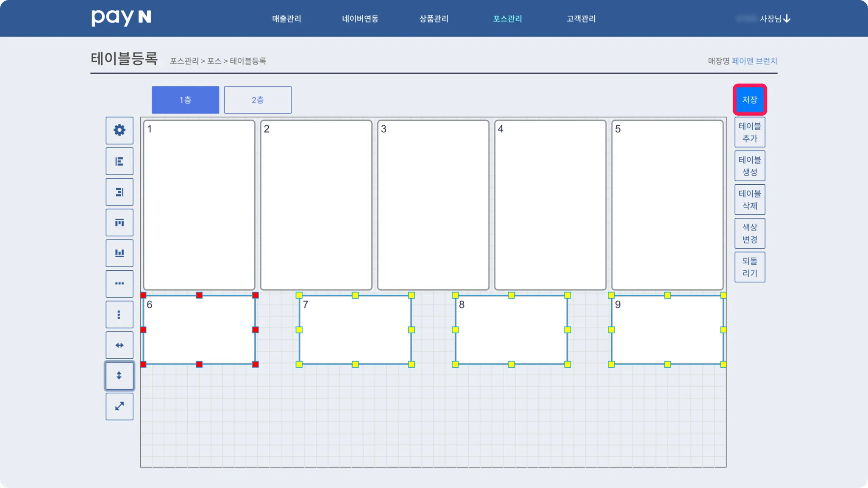The image size is (868, 488).
Task: Click the settings gear icon
Action: (120, 130)
